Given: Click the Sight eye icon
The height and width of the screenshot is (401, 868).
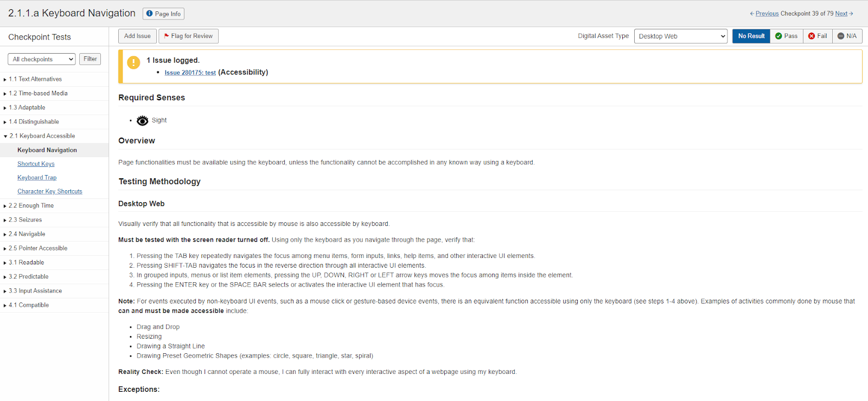Looking at the screenshot, I should pos(142,120).
